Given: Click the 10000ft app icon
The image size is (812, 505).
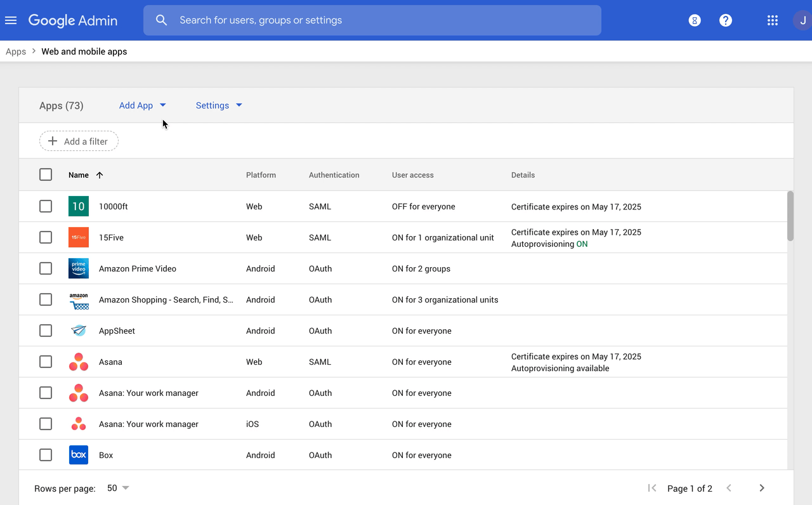Looking at the screenshot, I should [79, 206].
